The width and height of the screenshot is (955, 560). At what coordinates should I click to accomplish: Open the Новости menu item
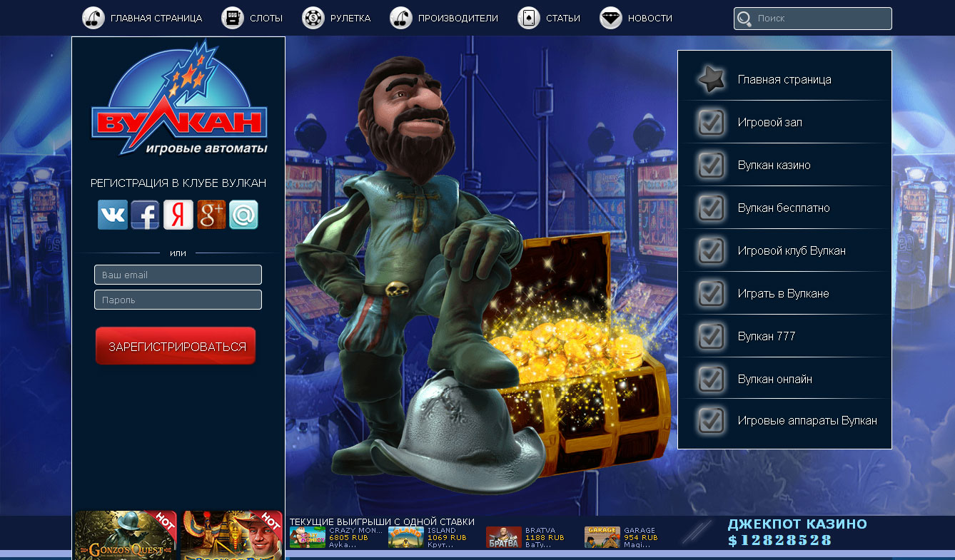(650, 18)
